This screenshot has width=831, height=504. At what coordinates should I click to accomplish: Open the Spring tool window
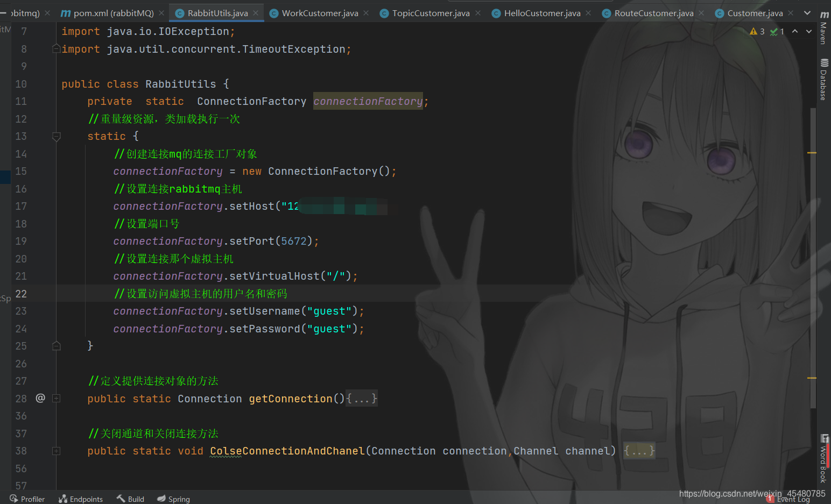[173, 499]
